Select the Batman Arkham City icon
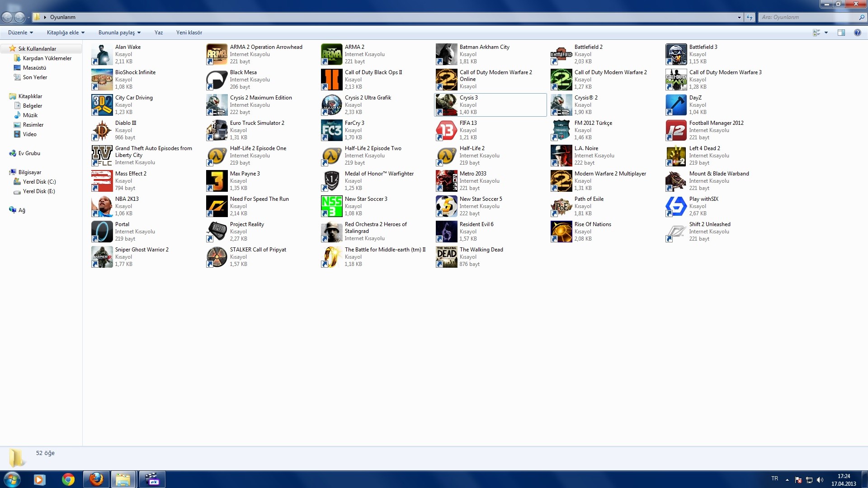 click(x=447, y=54)
